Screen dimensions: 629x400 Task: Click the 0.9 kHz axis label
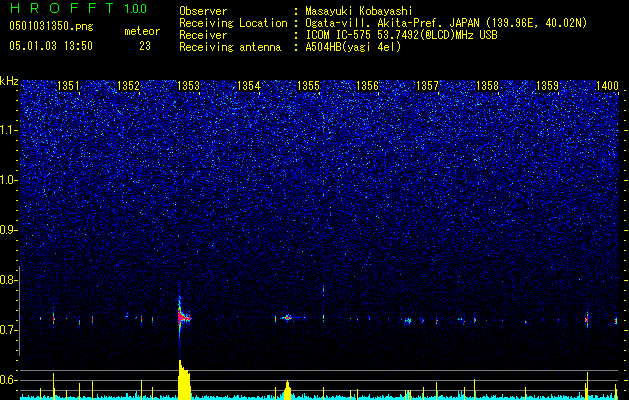point(8,230)
